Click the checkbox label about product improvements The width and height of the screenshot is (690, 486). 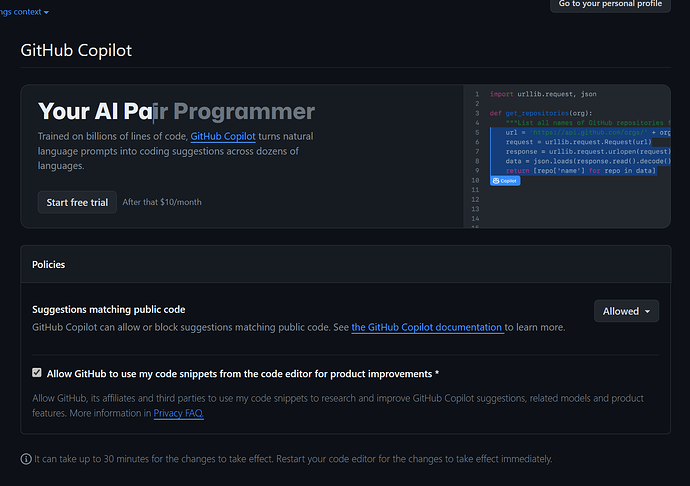click(243, 374)
